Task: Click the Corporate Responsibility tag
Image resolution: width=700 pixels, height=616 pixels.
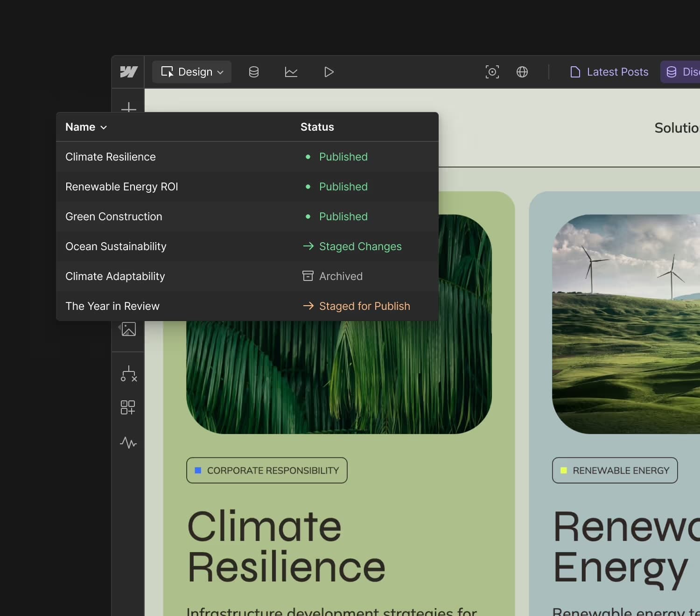Action: point(267,470)
